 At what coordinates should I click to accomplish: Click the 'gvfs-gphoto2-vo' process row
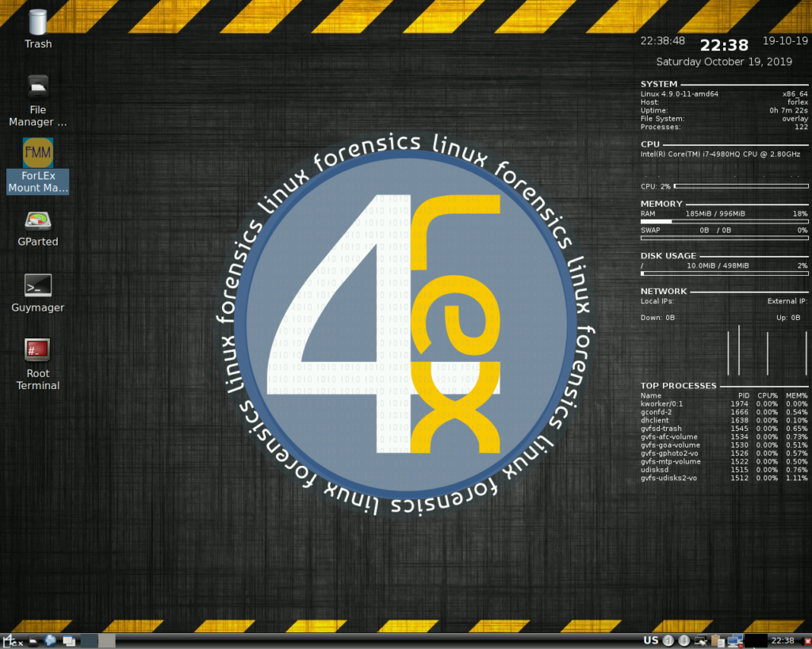click(724, 453)
